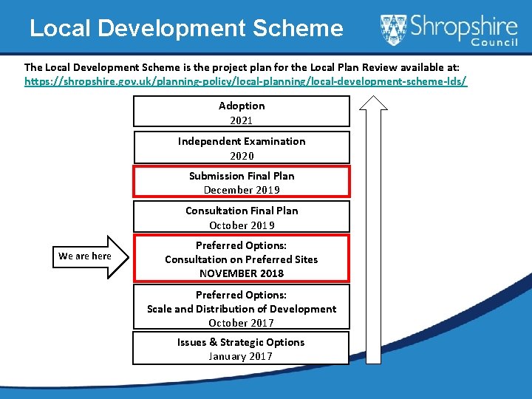Select the 'Issues & Strategic Options' box
Viewport: 532px width, 399px height.
(241, 348)
